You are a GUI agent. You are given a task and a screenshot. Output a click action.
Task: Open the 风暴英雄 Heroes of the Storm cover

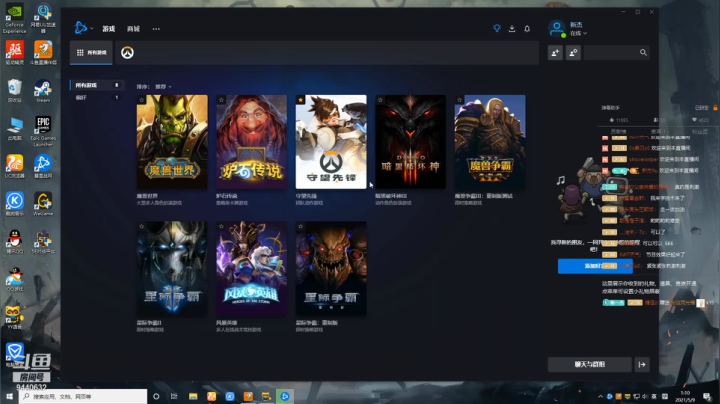[252, 269]
